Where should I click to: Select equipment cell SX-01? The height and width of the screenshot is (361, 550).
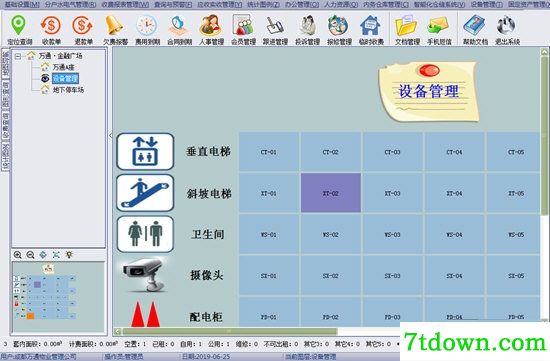269,276
